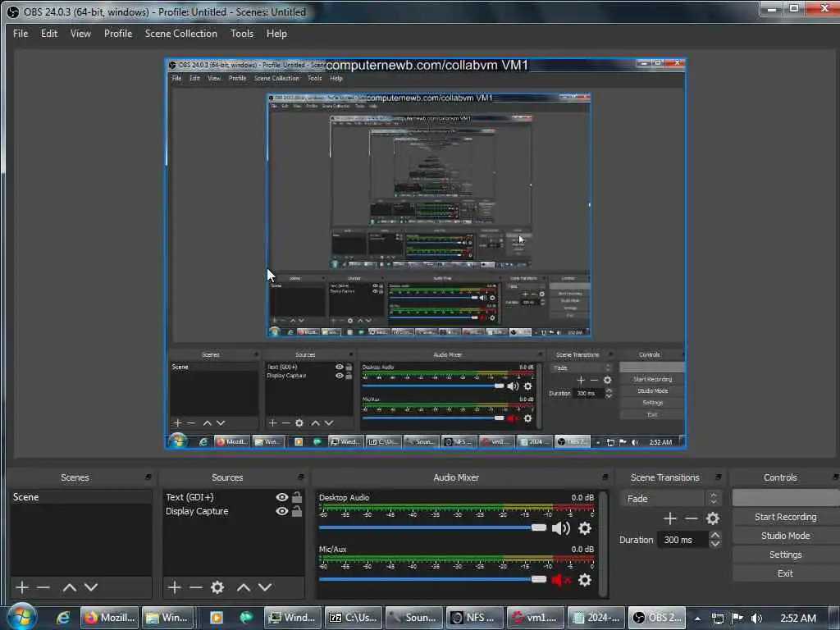Click the 2:52 AM taskbar clock
Image resolution: width=840 pixels, height=630 pixels.
pos(798,619)
